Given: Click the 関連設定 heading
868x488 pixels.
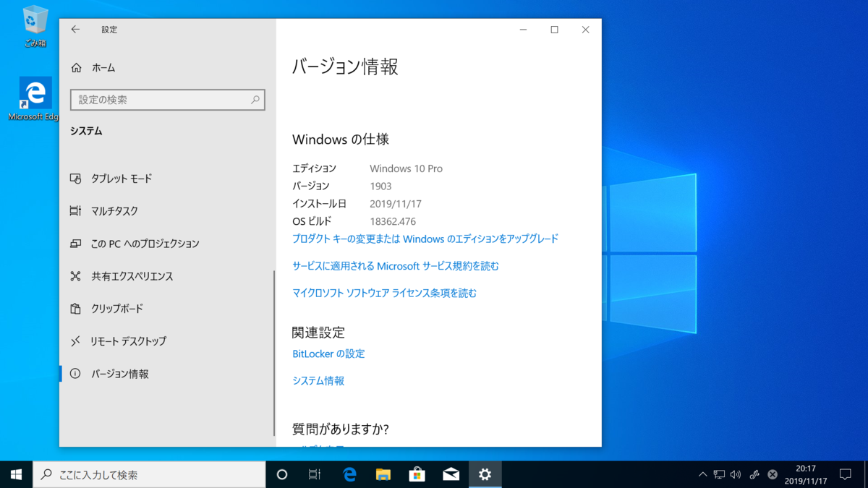Looking at the screenshot, I should 318,333.
